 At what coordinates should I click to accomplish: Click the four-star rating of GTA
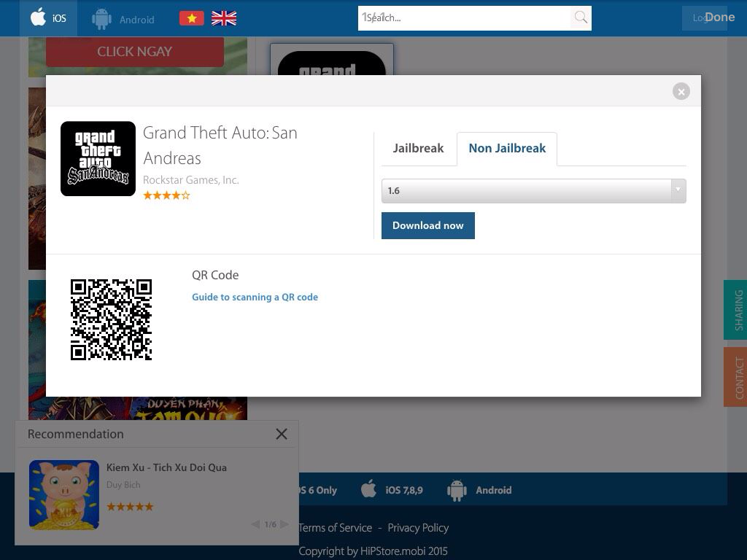pos(167,195)
